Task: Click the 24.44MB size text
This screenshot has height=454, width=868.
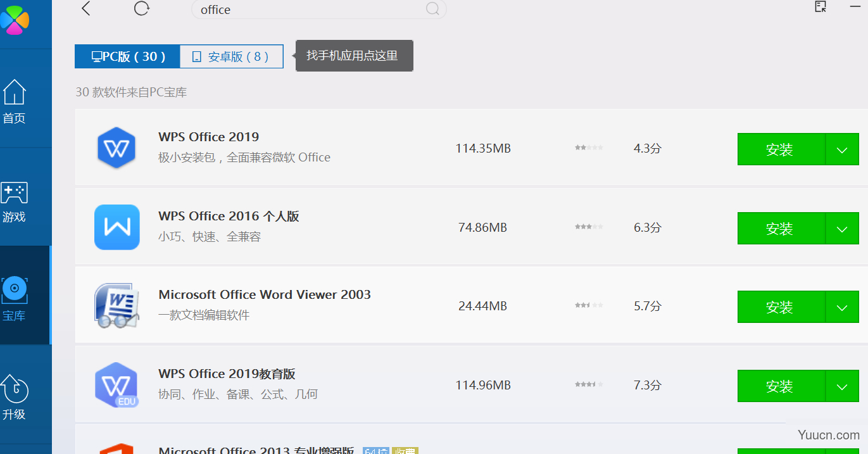Action: 483,306
